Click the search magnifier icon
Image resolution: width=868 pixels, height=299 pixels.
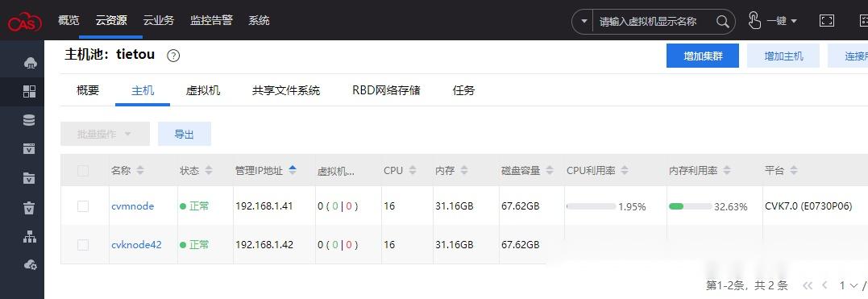tap(722, 22)
